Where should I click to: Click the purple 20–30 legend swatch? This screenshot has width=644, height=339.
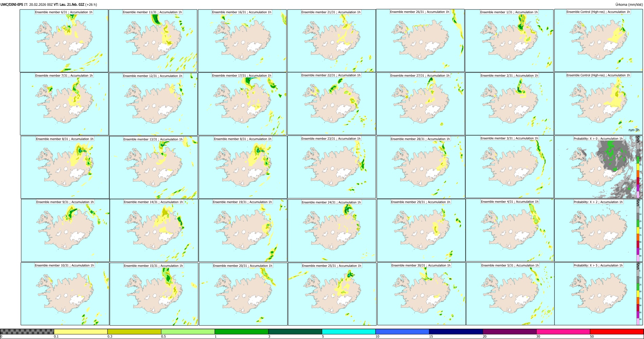(x=509, y=332)
